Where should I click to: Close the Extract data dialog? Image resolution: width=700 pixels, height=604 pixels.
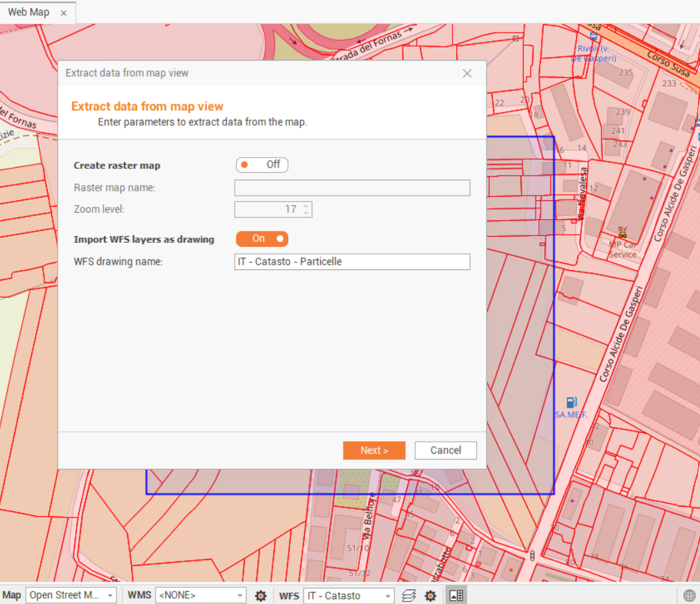pyautogui.click(x=467, y=73)
